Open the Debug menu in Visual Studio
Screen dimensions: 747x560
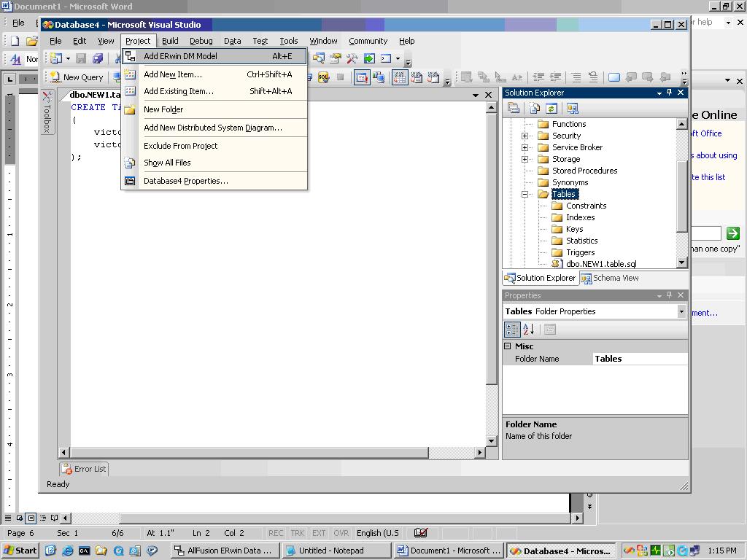(x=201, y=41)
